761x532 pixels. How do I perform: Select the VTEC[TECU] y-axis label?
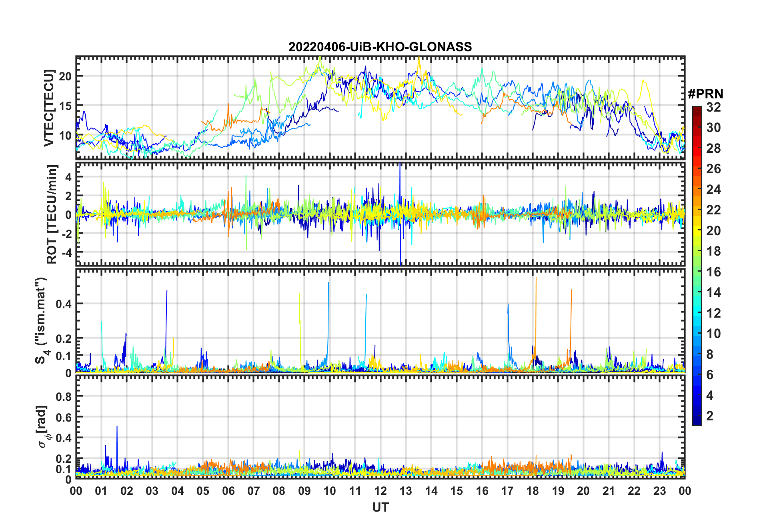pyautogui.click(x=49, y=108)
